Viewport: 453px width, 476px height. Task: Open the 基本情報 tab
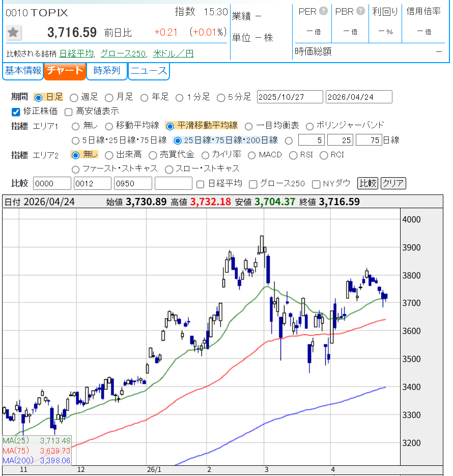23,71
